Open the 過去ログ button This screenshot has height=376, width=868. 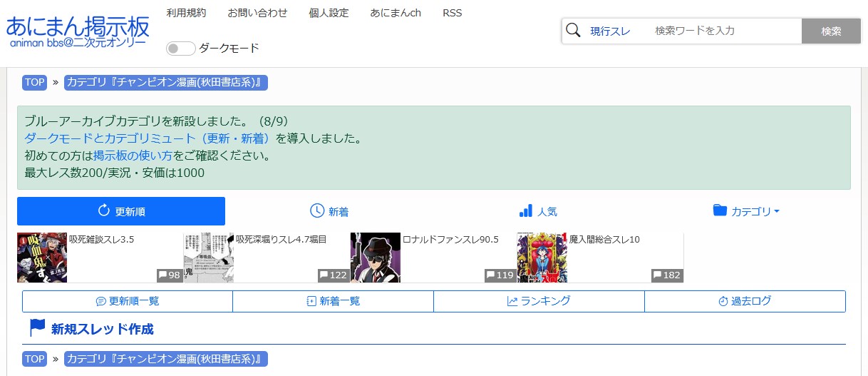745,301
